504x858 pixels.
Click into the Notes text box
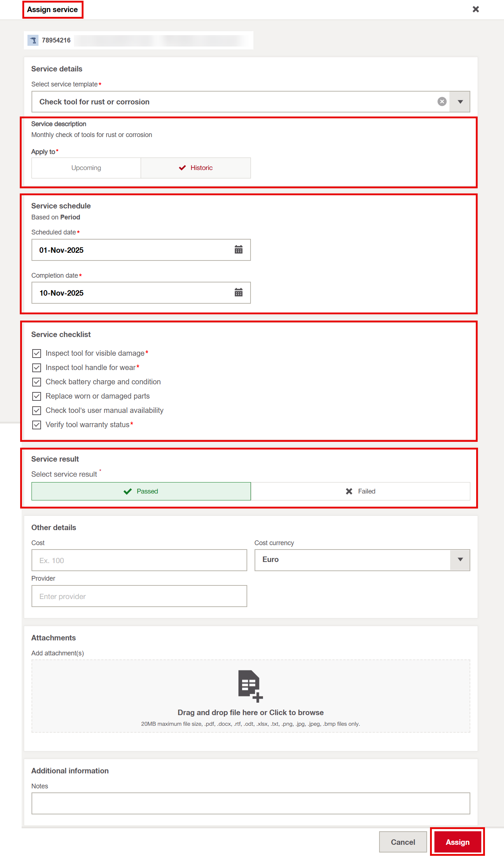tap(251, 803)
